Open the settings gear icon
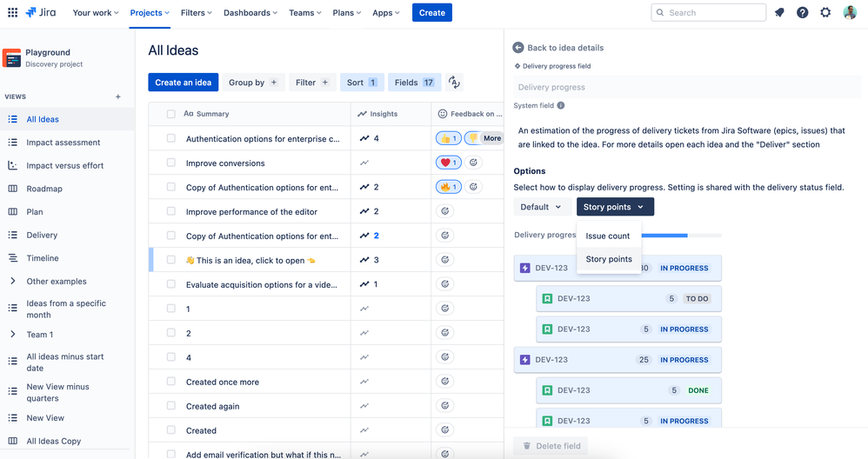The width and height of the screenshot is (868, 459). coord(825,13)
